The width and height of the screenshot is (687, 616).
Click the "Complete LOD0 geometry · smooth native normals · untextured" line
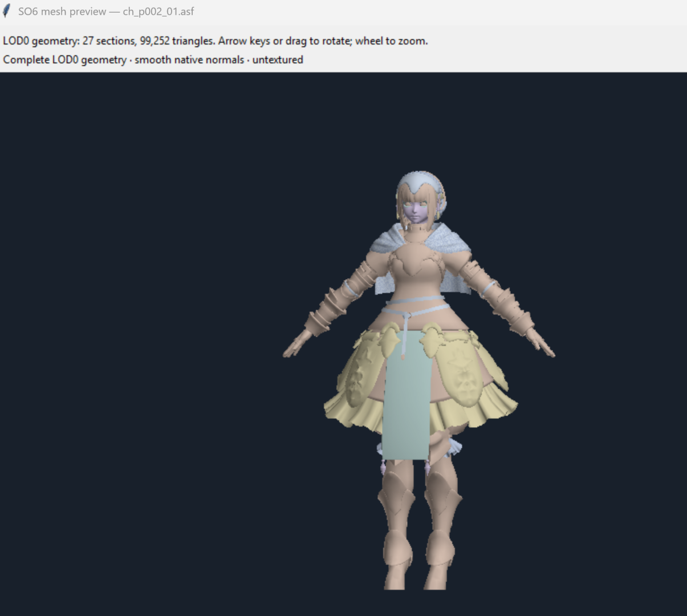[153, 60]
